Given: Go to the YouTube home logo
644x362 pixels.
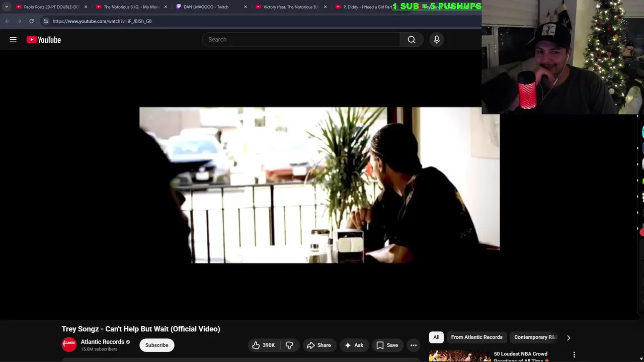Looking at the screenshot, I should pos(44,40).
